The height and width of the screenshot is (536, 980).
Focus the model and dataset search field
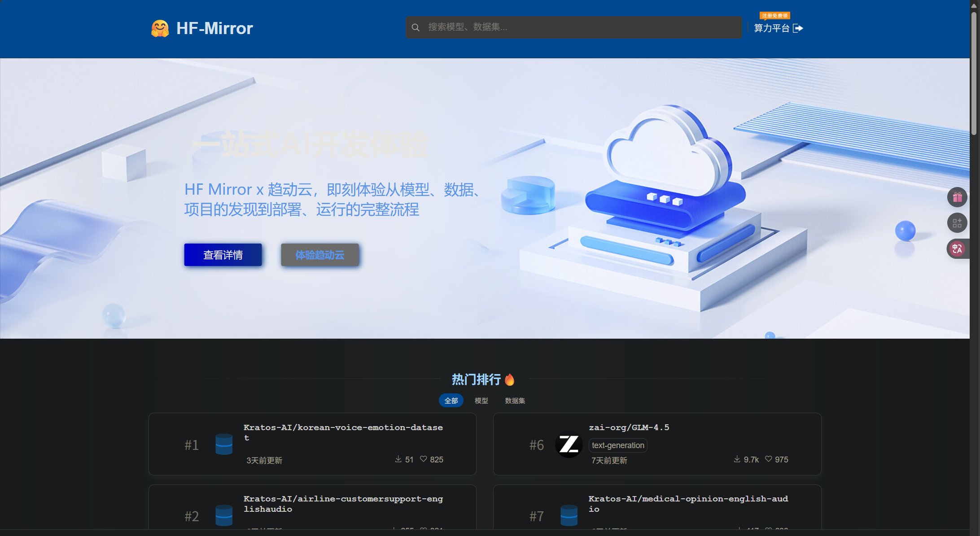pyautogui.click(x=573, y=27)
